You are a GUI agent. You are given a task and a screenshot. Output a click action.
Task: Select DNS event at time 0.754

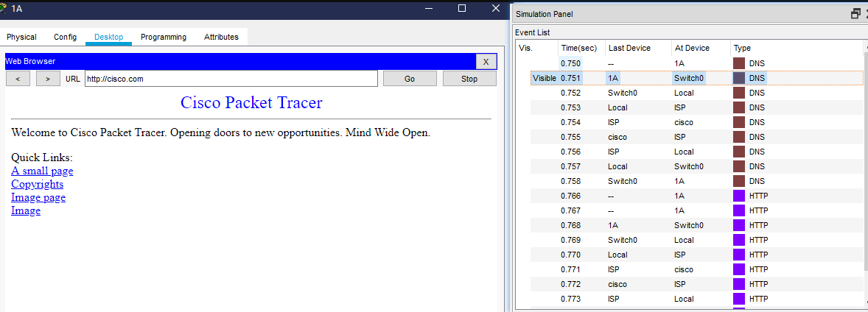tap(696, 122)
